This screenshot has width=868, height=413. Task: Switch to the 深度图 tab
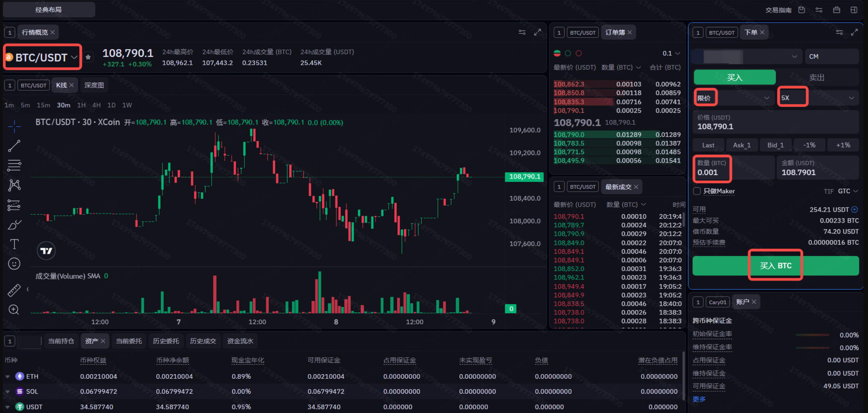(x=94, y=85)
